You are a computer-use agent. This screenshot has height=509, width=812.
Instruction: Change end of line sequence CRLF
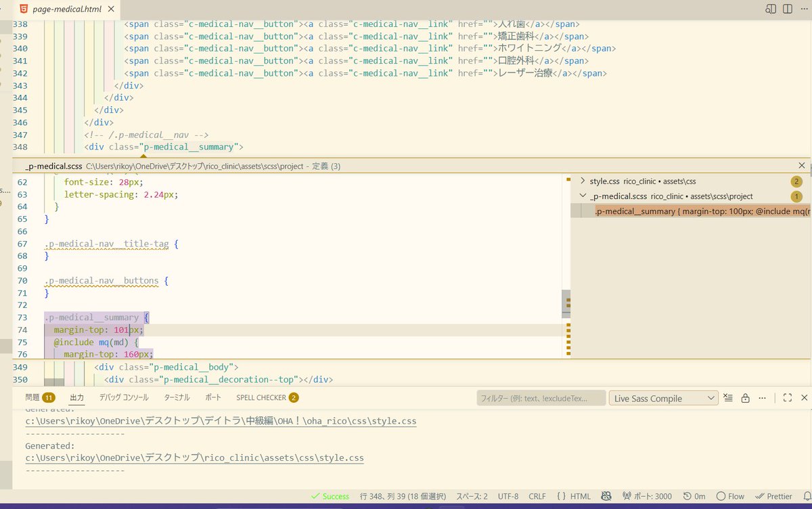click(x=537, y=496)
